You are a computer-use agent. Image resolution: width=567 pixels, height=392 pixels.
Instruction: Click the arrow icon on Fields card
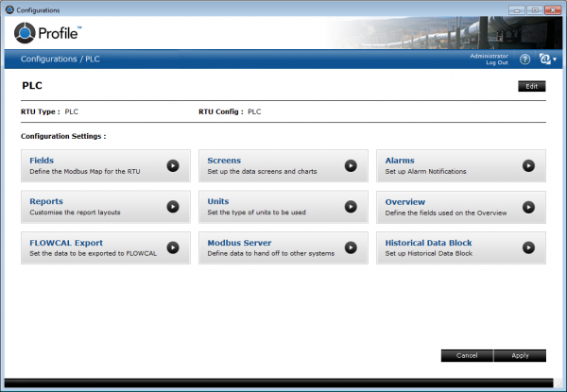(x=173, y=166)
